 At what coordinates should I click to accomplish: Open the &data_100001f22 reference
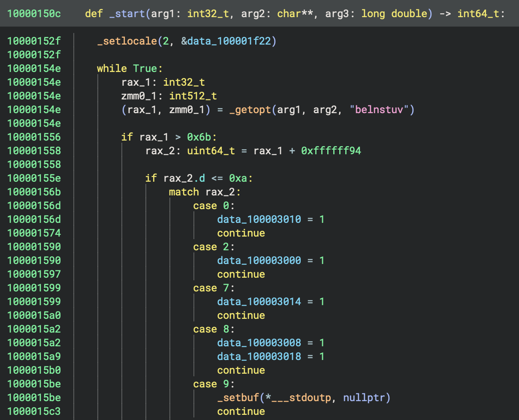[229, 41]
